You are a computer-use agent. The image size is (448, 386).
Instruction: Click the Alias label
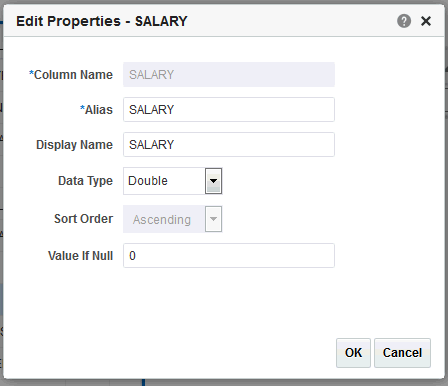tap(96, 110)
